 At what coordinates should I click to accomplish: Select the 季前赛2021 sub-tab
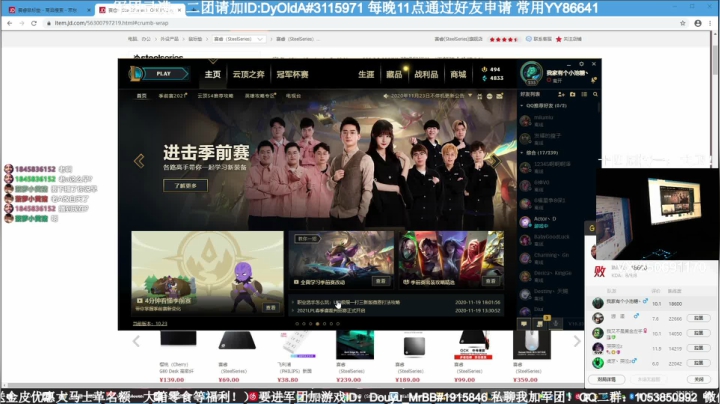(x=172, y=96)
